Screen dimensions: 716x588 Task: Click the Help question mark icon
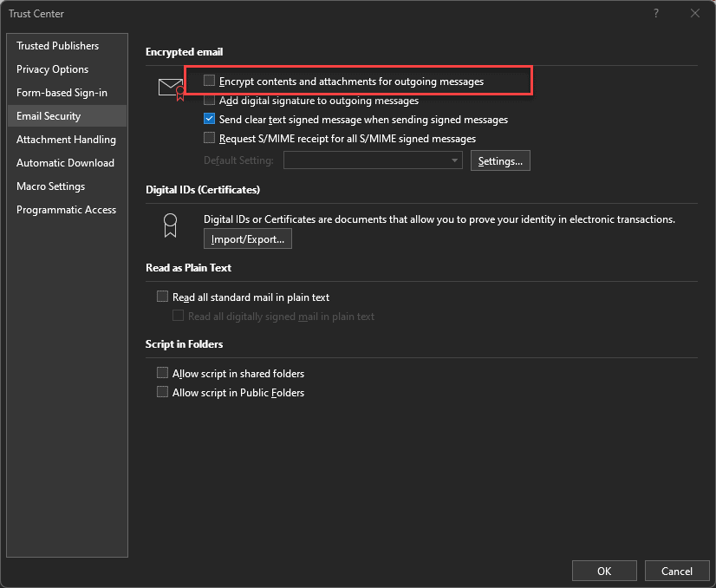click(x=655, y=13)
